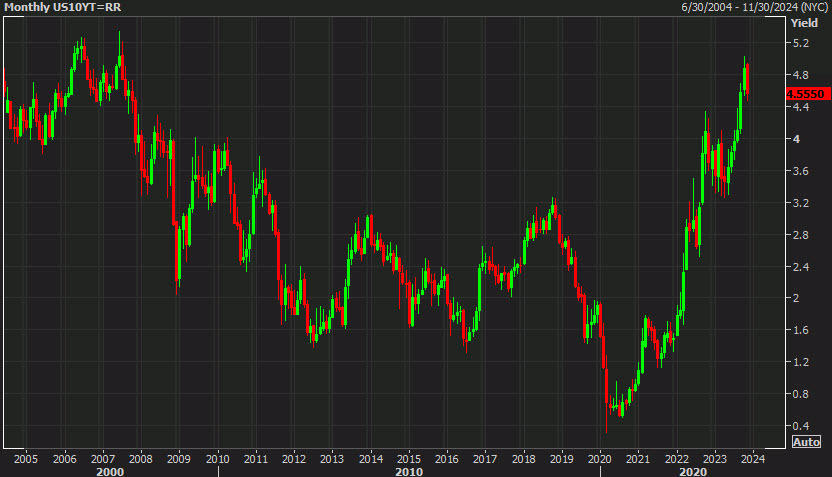Image resolution: width=832 pixels, height=477 pixels.
Task: Click the bold 2010 decade label
Action: click(409, 472)
